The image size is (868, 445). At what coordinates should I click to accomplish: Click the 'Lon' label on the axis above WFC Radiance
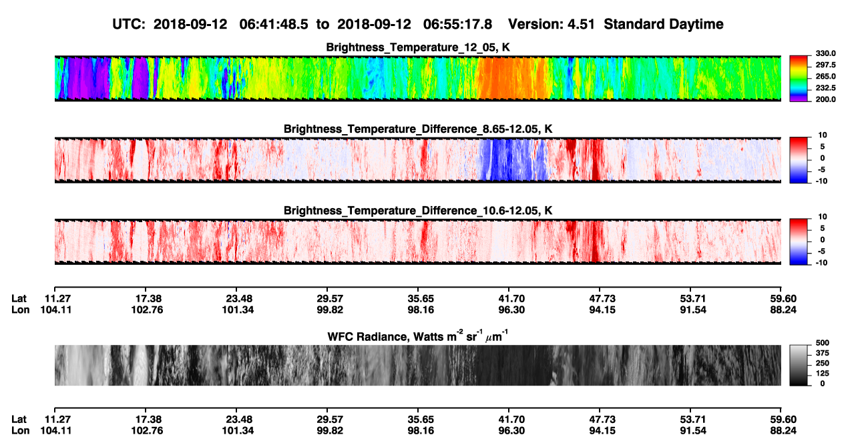pyautogui.click(x=20, y=310)
